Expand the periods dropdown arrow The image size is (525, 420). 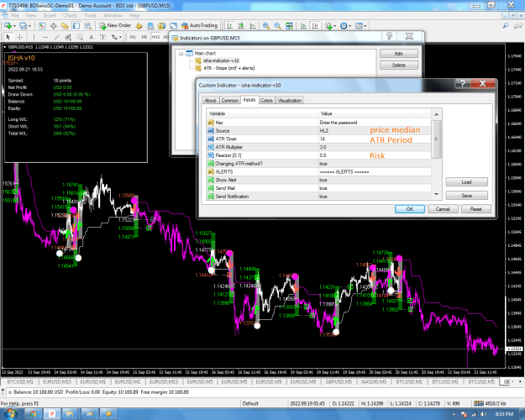point(350,26)
